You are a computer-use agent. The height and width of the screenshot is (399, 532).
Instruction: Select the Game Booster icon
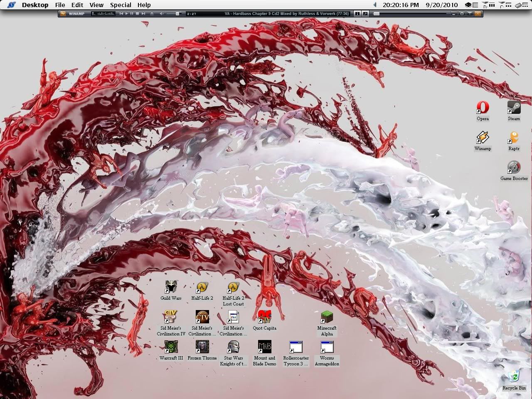514,171
